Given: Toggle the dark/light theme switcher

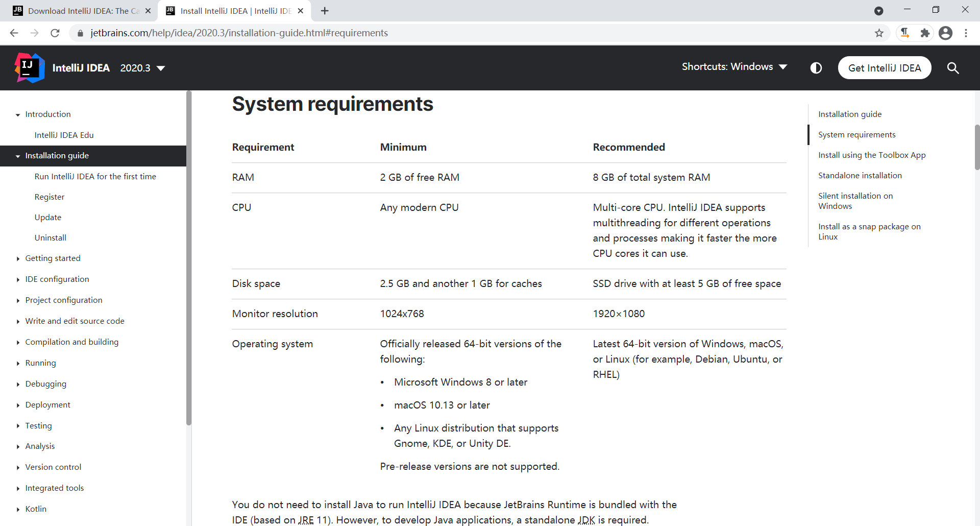Looking at the screenshot, I should click(x=816, y=68).
